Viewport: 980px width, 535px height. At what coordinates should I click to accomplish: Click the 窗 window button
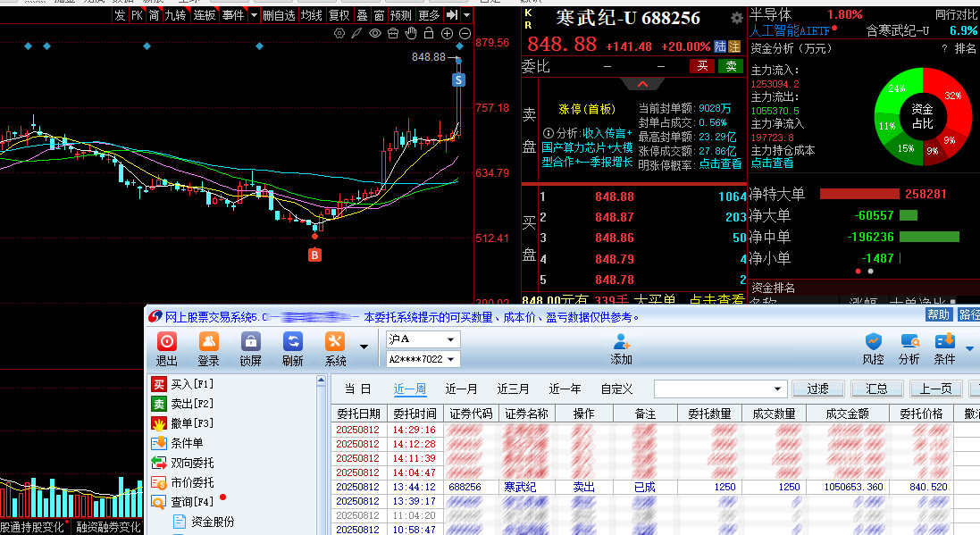[380, 15]
